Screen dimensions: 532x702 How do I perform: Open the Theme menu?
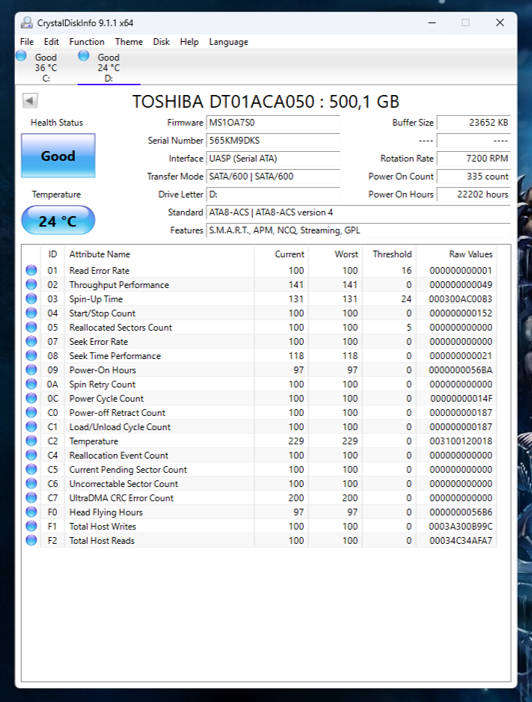point(129,42)
